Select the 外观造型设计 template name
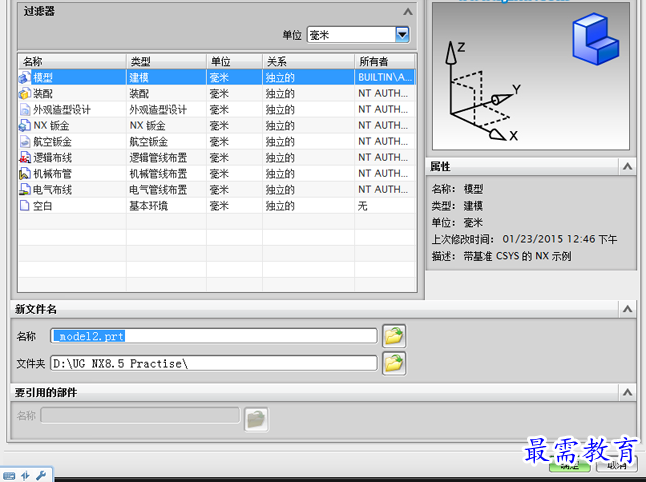Screen dimensions: 646x482 [x=62, y=110]
